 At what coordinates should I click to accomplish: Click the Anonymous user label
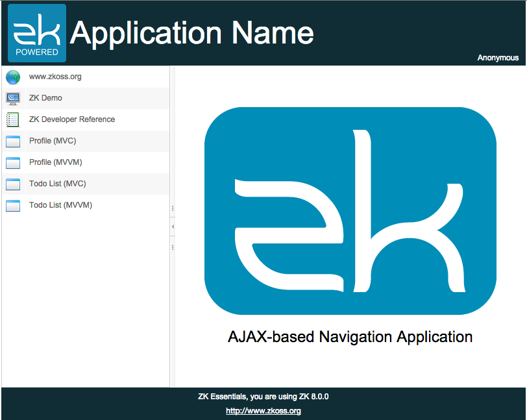click(x=498, y=58)
